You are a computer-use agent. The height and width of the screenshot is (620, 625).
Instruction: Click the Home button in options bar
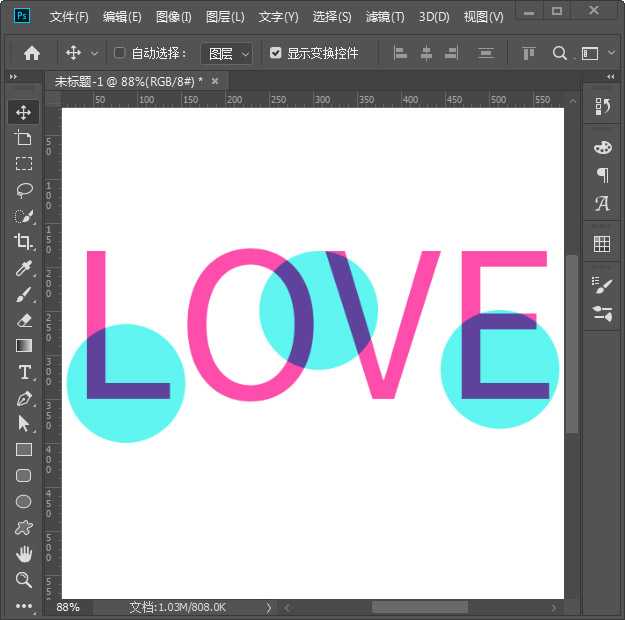[x=32, y=53]
